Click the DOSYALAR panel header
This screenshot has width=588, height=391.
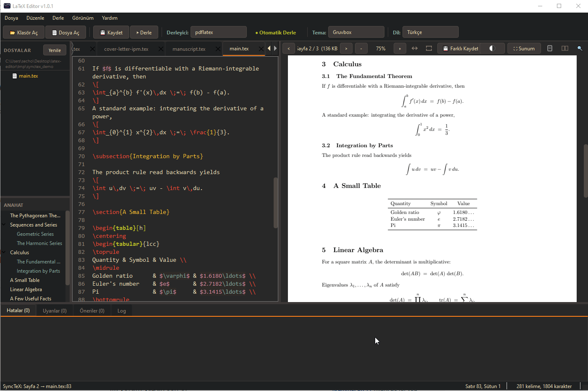(x=17, y=50)
